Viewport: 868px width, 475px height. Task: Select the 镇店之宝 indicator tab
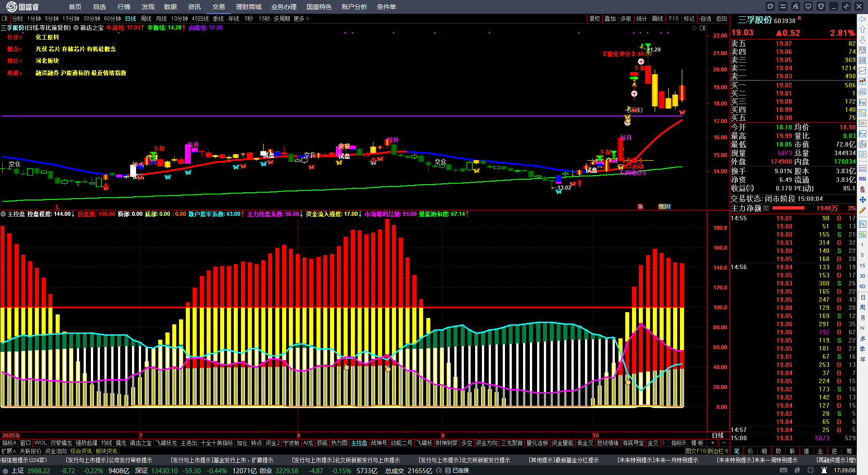[141, 443]
